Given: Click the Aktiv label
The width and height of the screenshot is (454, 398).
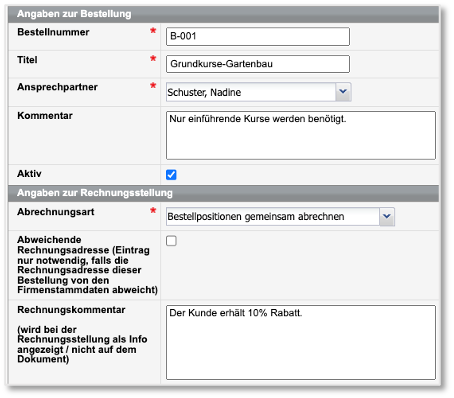Looking at the screenshot, I should [29, 174].
